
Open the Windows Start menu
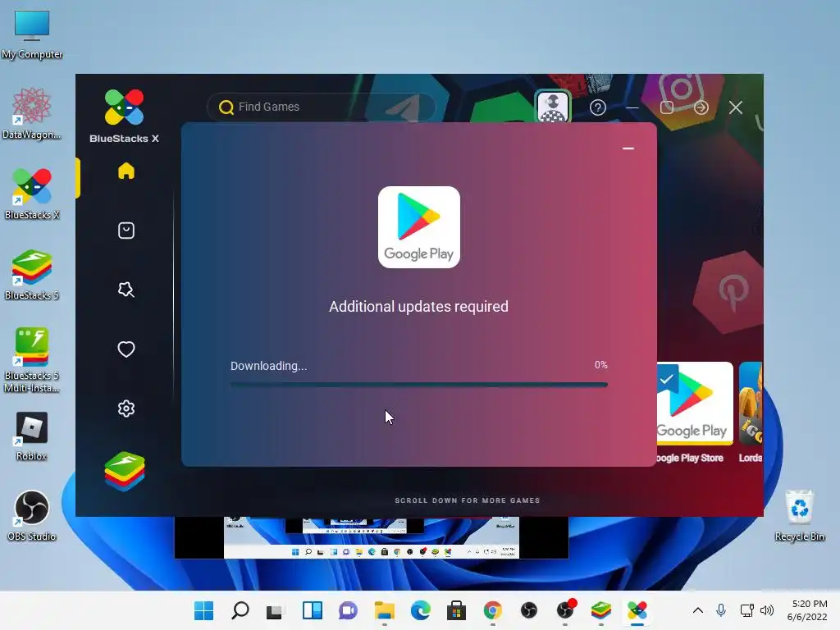(x=203, y=610)
